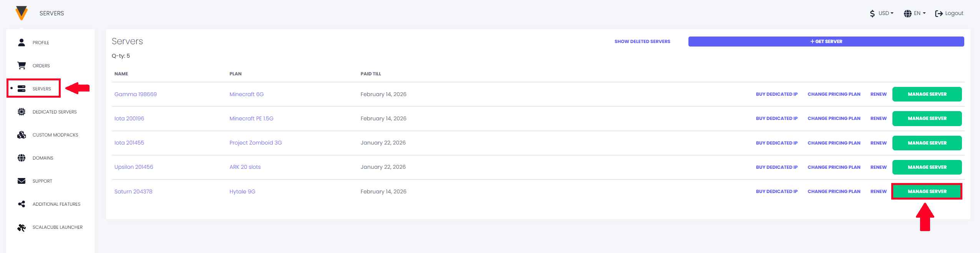Click the GET SERVER button
Screen dimensions: 980x253
(826, 41)
